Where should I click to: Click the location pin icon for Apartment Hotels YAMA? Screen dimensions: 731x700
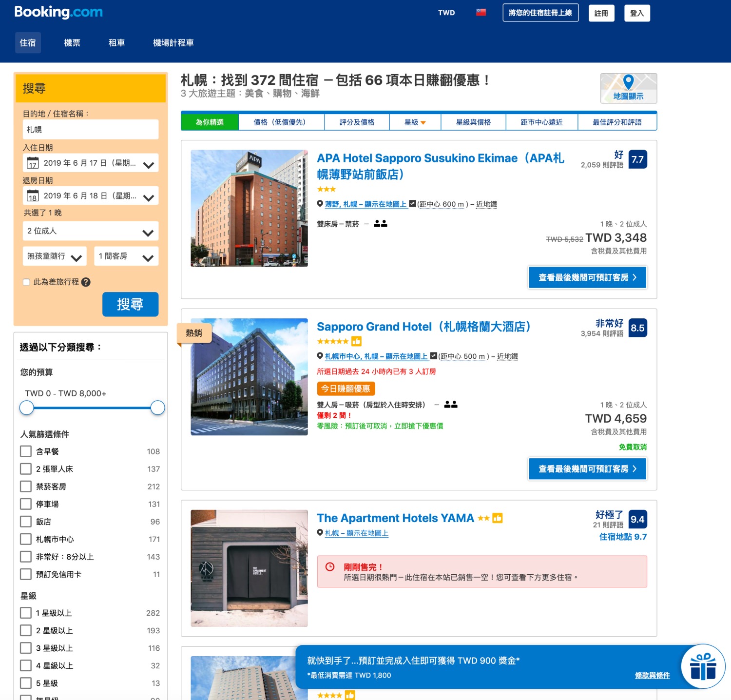pyautogui.click(x=320, y=533)
